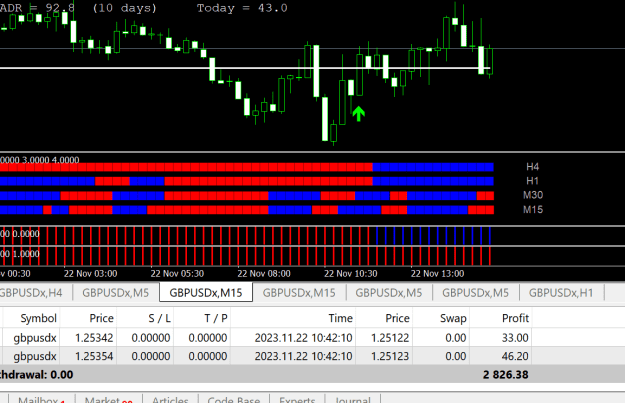Open the Journal terminal tab
The image size is (625, 403).
tap(352, 399)
